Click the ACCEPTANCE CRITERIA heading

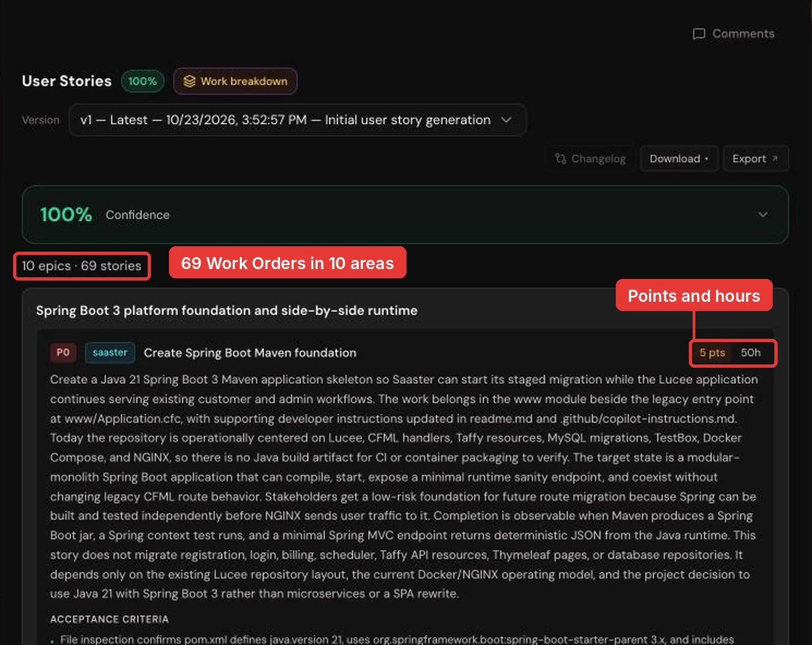pos(110,619)
